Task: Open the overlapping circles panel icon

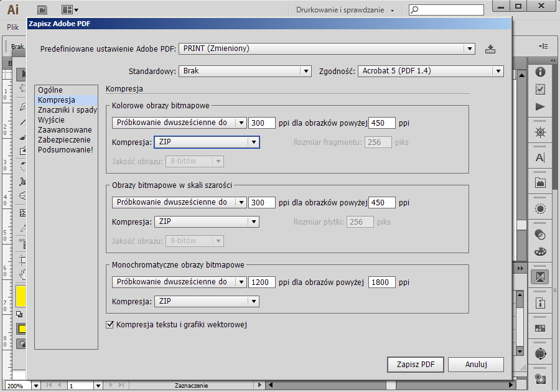Action: [x=540, y=234]
